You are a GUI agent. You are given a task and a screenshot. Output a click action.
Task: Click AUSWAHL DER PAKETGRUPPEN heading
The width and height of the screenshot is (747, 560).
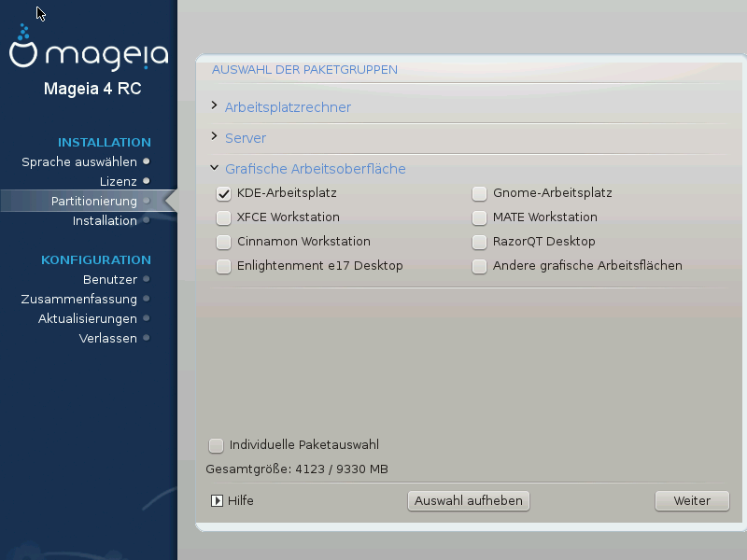click(x=304, y=69)
